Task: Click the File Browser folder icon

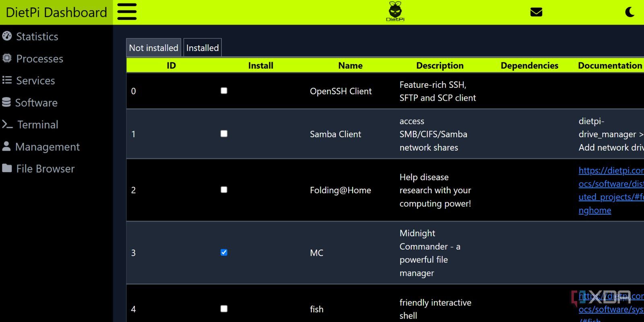Action: tap(7, 168)
